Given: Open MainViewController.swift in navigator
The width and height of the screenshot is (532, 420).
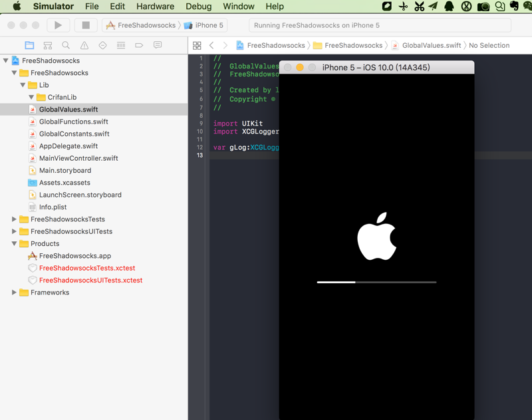Looking at the screenshot, I should pos(78,158).
